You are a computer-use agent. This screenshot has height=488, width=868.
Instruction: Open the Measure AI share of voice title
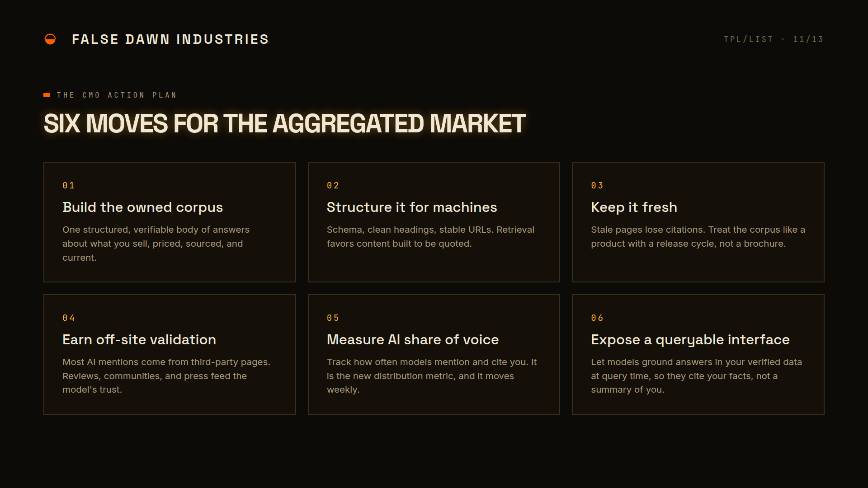pos(413,339)
